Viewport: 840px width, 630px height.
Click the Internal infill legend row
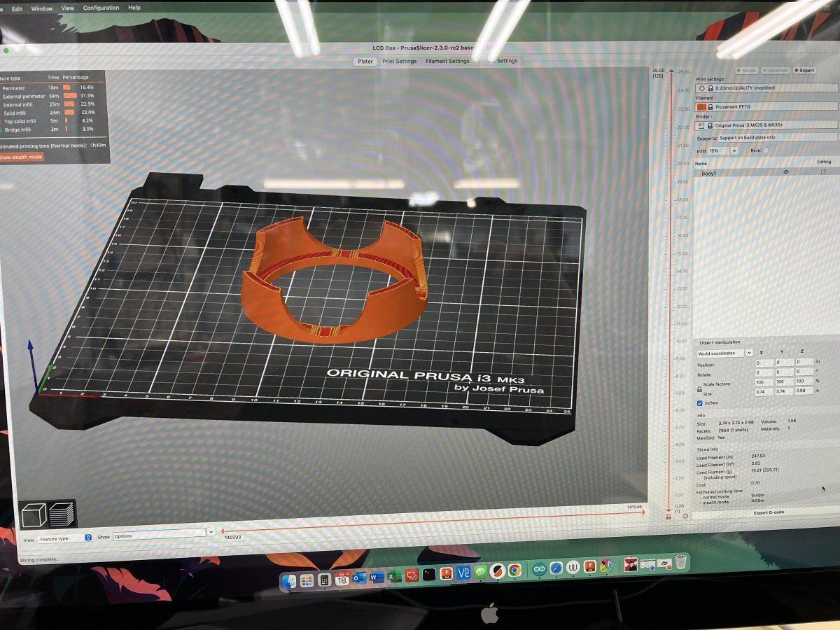click(49, 104)
